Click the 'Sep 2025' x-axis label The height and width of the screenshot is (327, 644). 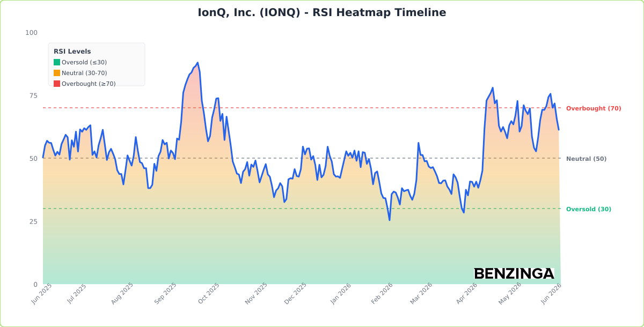[165, 294]
